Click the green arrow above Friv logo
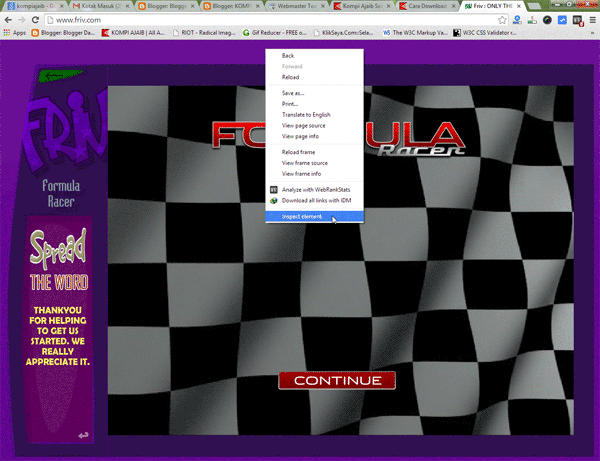 (x=60, y=75)
